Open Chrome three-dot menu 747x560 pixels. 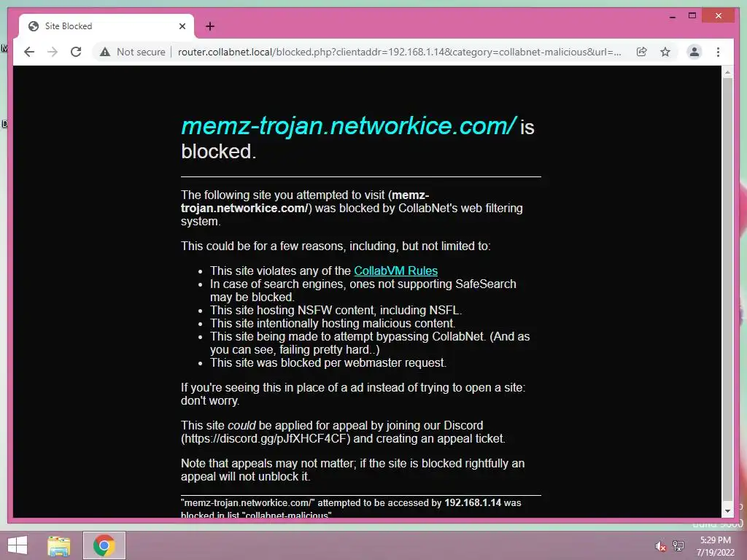(718, 52)
